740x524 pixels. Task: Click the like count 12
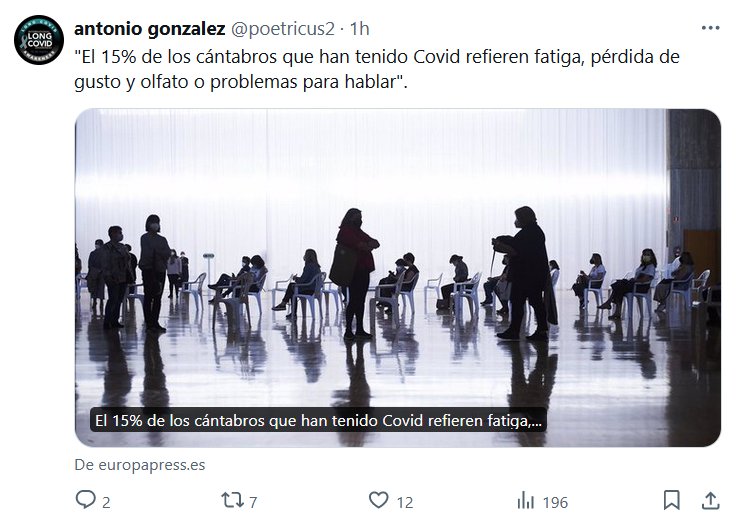(x=404, y=502)
